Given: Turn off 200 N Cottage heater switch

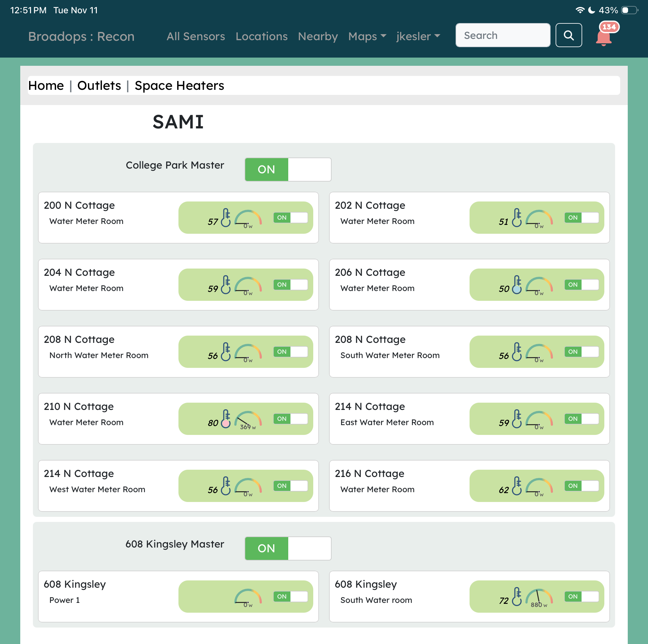Looking at the screenshot, I should coord(290,218).
